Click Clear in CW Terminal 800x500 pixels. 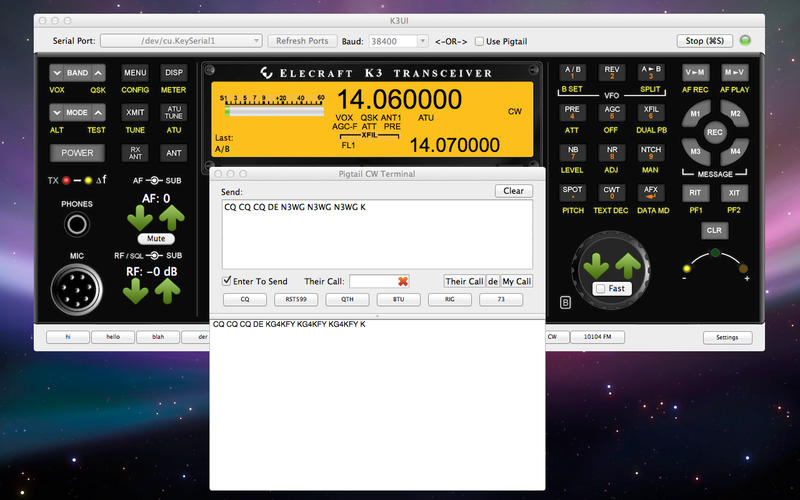514,191
